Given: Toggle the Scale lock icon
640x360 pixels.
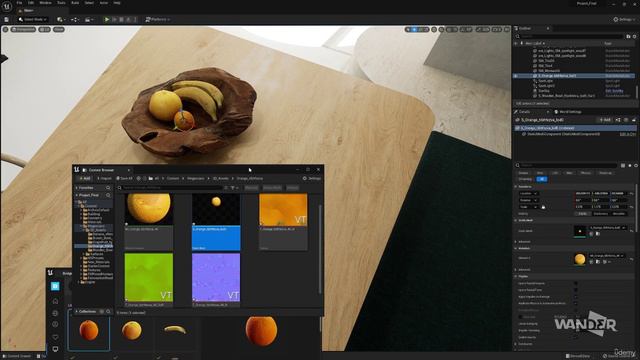Looking at the screenshot, I should [543, 207].
